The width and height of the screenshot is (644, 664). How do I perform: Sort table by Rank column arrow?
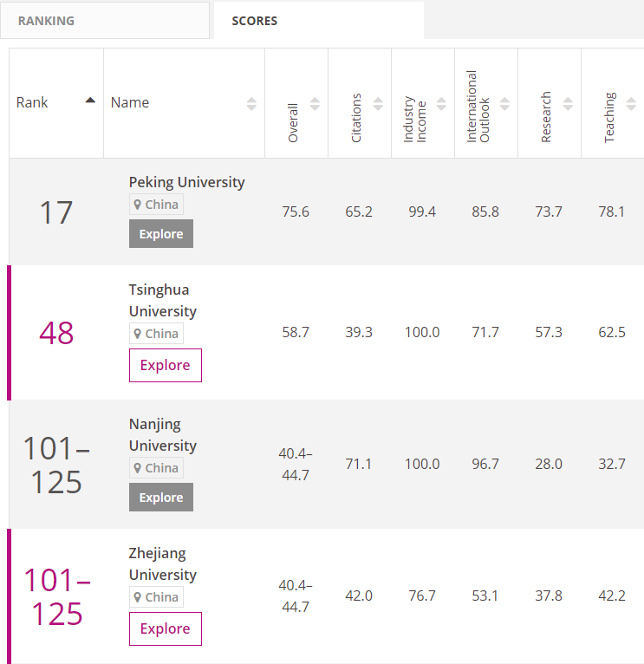(90, 101)
